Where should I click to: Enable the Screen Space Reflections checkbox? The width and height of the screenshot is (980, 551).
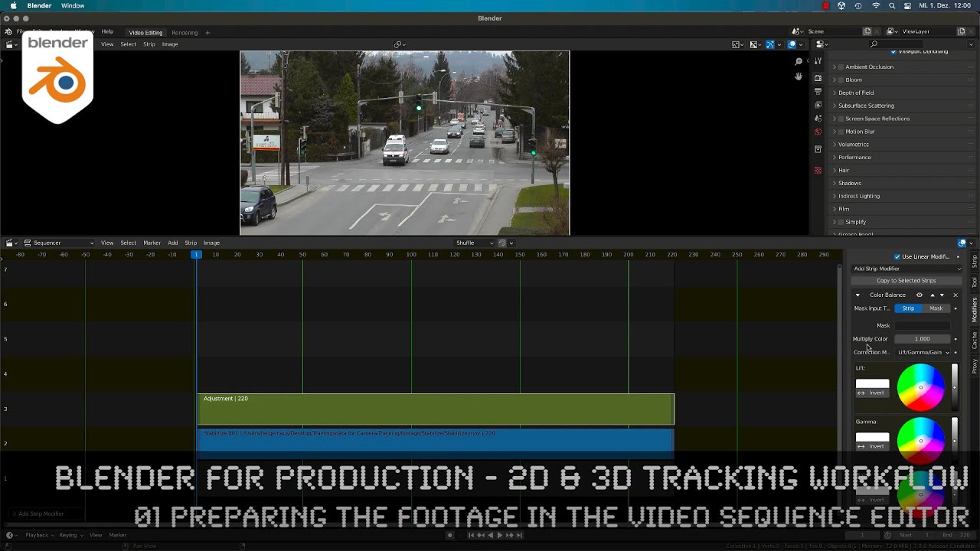(841, 119)
